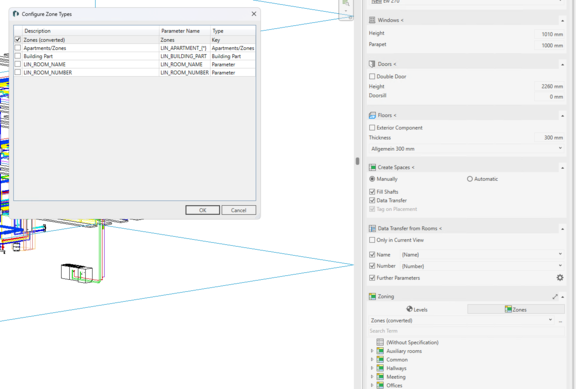Close the Configure Zone Types dialog
This screenshot has height=389, width=576.
pos(254,14)
